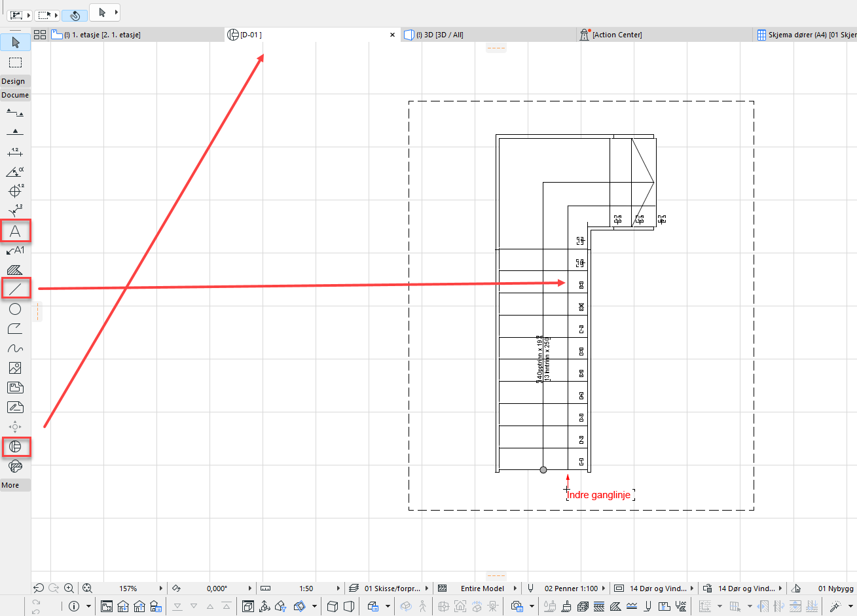This screenshot has width=857, height=616.
Task: Toggle the Arrow tool in toolbox
Action: coord(15,43)
